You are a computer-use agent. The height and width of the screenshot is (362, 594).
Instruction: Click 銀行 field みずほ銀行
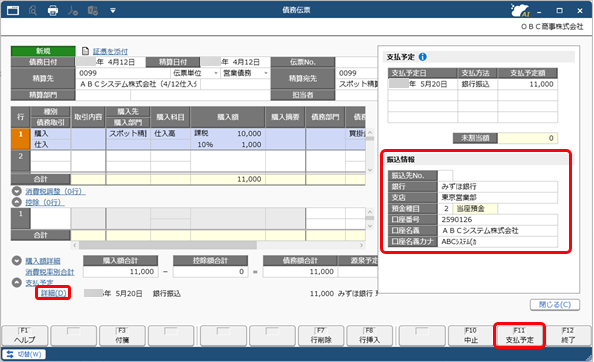pos(498,186)
